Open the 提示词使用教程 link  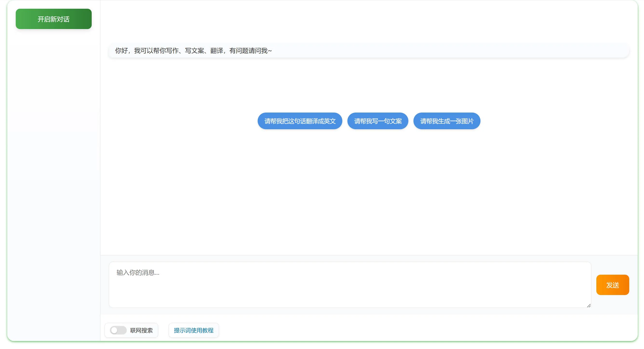coord(194,330)
